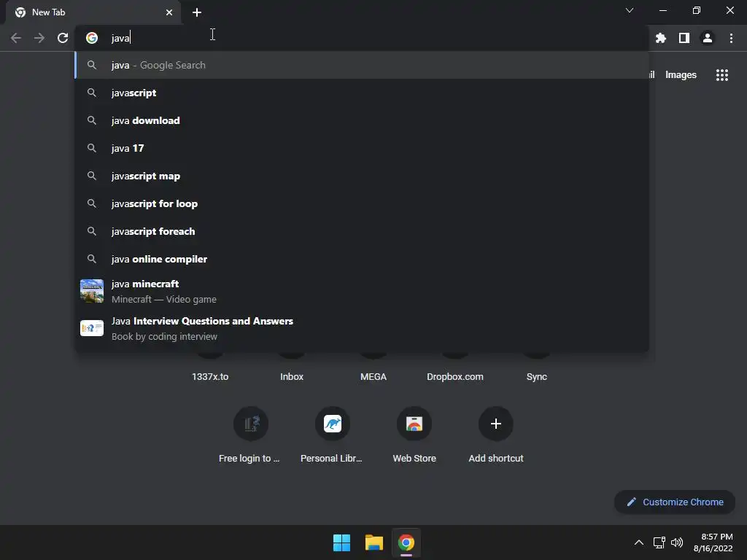This screenshot has height=560, width=747.
Task: Open the volume speaker tray icon
Action: coord(677,542)
